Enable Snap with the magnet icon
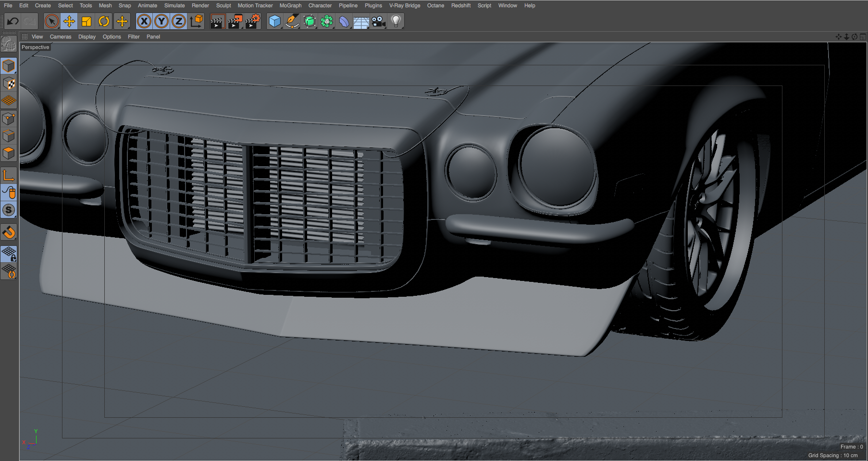This screenshot has width=868, height=461. pyautogui.click(x=9, y=232)
